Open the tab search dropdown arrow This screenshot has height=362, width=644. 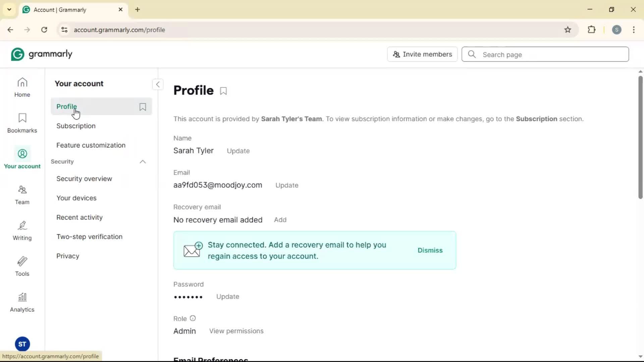tap(9, 9)
